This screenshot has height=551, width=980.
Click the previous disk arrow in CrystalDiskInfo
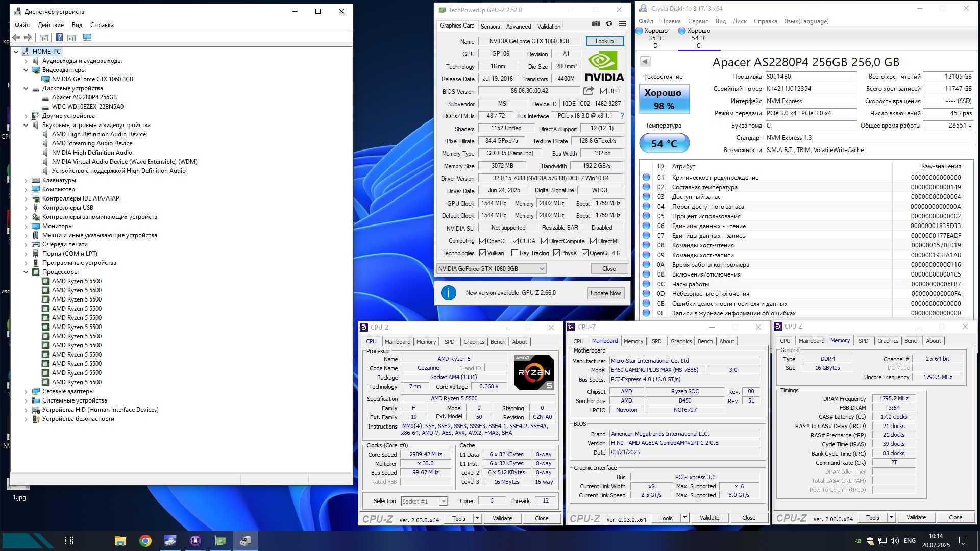point(645,62)
